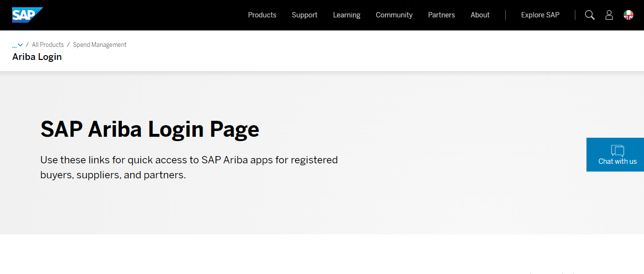
Task: Open the search magnifier icon
Action: (x=589, y=15)
